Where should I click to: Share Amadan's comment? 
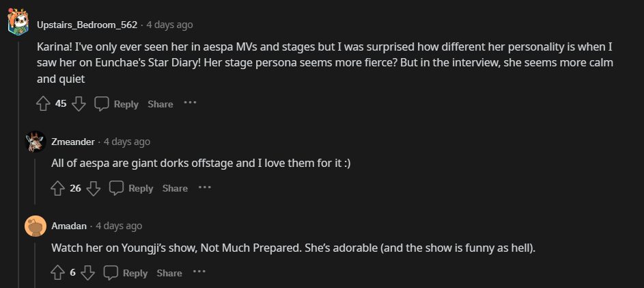click(169, 273)
